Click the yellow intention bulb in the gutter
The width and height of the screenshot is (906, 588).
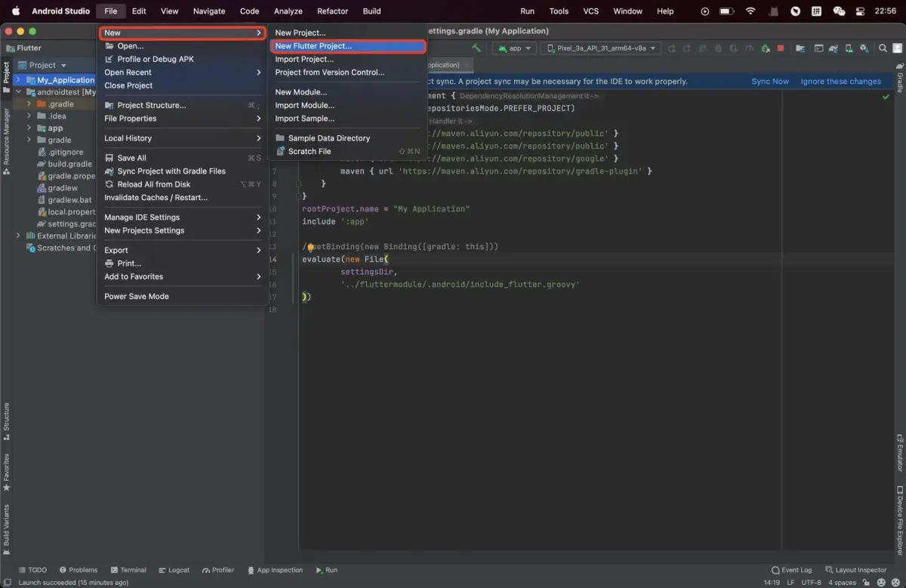310,247
